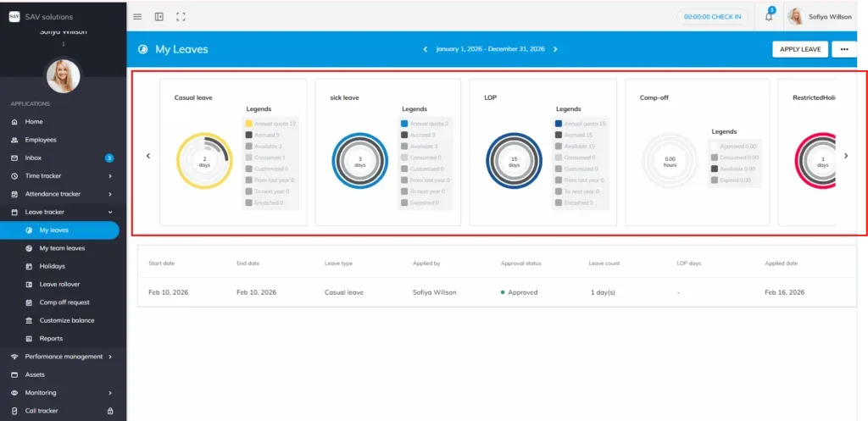
Task: Slide leave cards left with carousel arrow
Action: tap(148, 156)
